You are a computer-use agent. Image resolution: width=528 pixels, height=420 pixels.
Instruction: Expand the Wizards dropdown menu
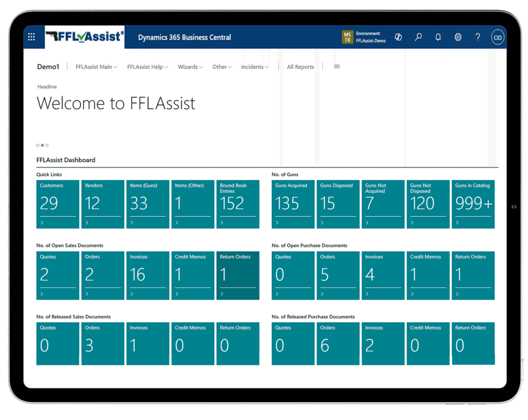(190, 67)
